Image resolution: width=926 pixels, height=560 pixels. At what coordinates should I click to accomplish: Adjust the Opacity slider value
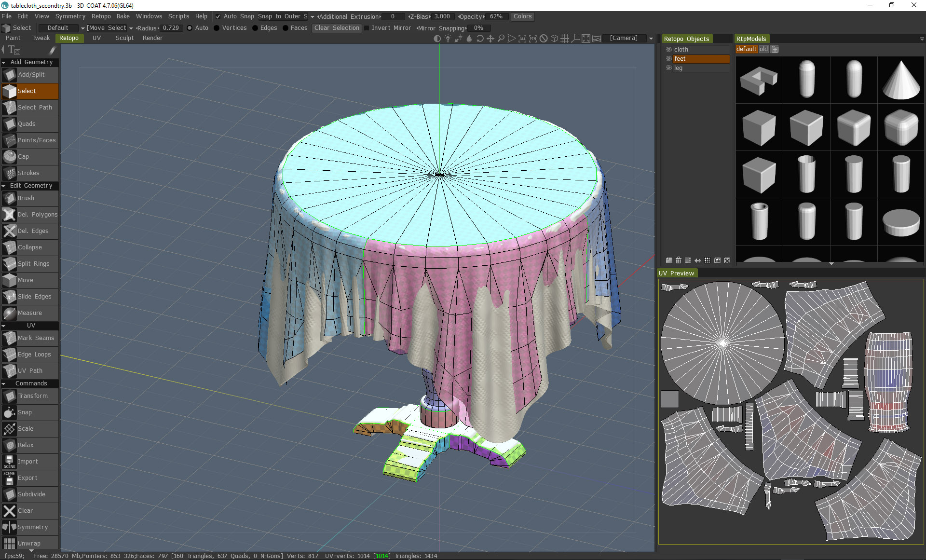(496, 16)
